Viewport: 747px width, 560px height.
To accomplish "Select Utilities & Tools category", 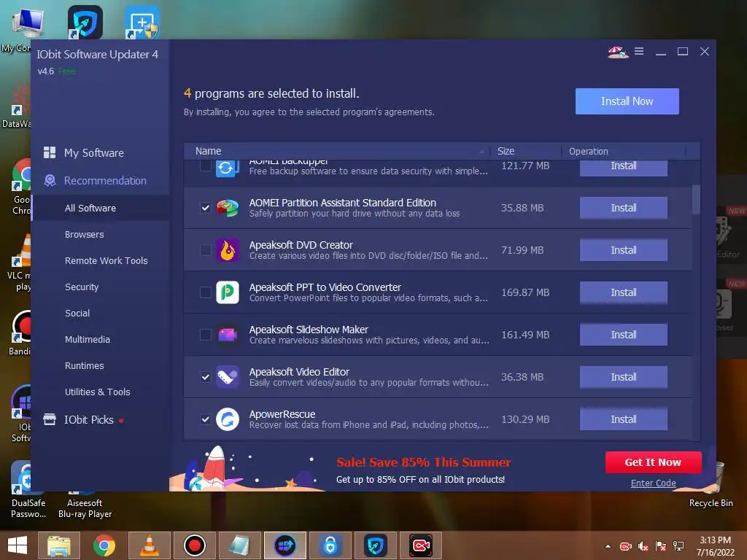I will tap(98, 392).
